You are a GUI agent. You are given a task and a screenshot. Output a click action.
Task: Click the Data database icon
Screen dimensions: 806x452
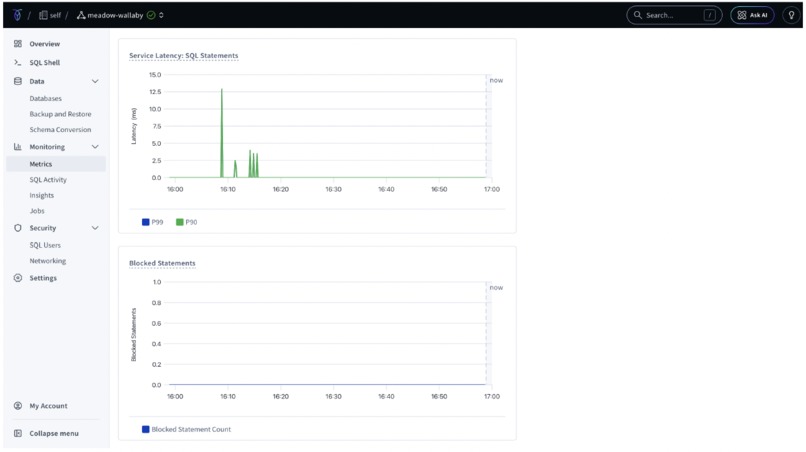click(x=18, y=81)
